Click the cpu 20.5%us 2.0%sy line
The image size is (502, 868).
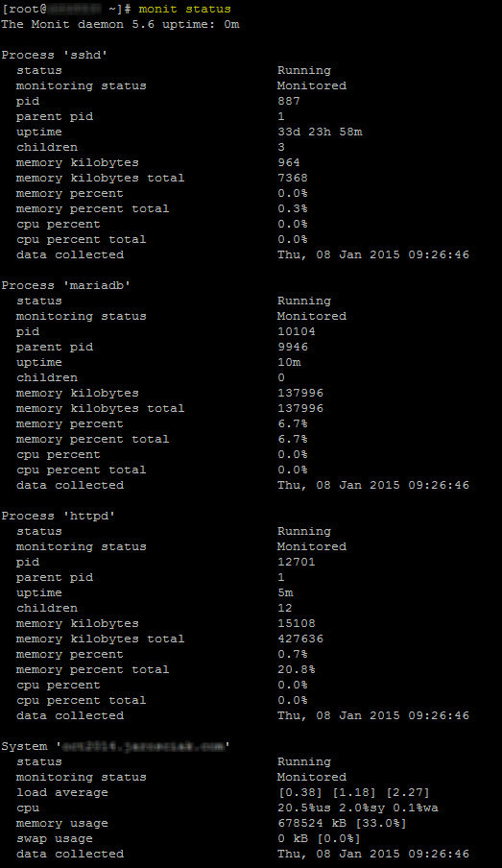358,808
